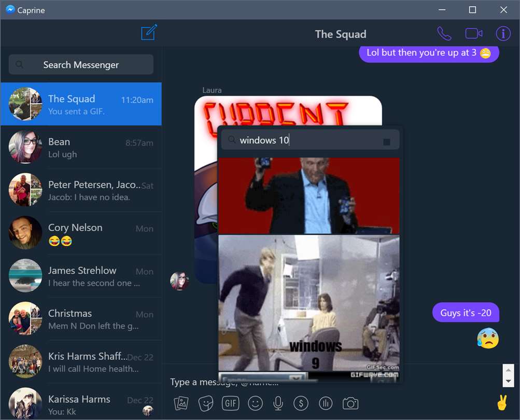Open conversation information panel
Viewport: 520px width, 420px height.
(503, 34)
